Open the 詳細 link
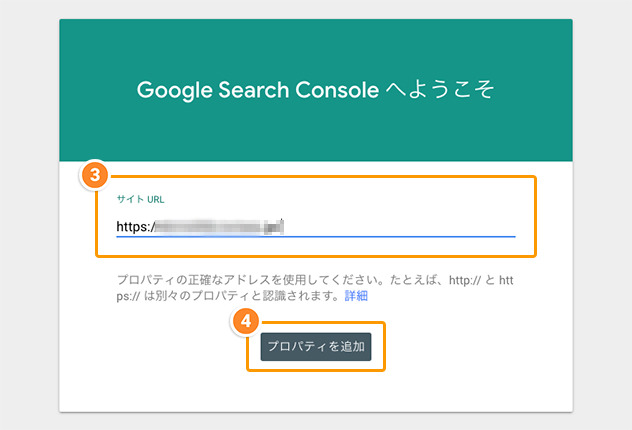Image resolution: width=632 pixels, height=430 pixels. tap(356, 296)
